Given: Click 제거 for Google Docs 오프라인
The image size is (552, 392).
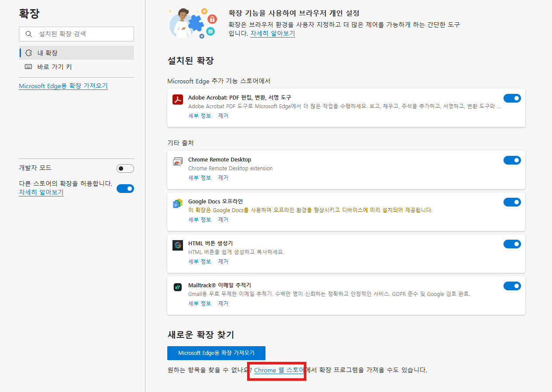Looking at the screenshot, I should coord(223,220).
